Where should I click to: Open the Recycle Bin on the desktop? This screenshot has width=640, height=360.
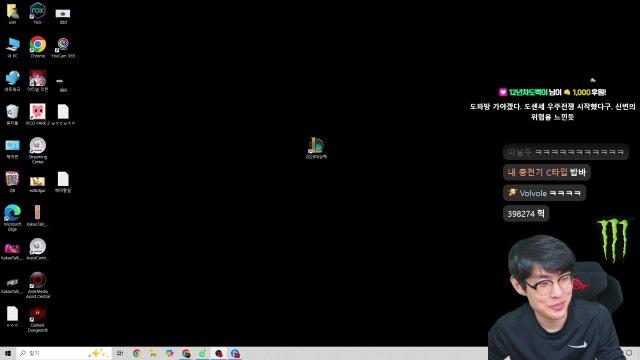pyautogui.click(x=12, y=114)
